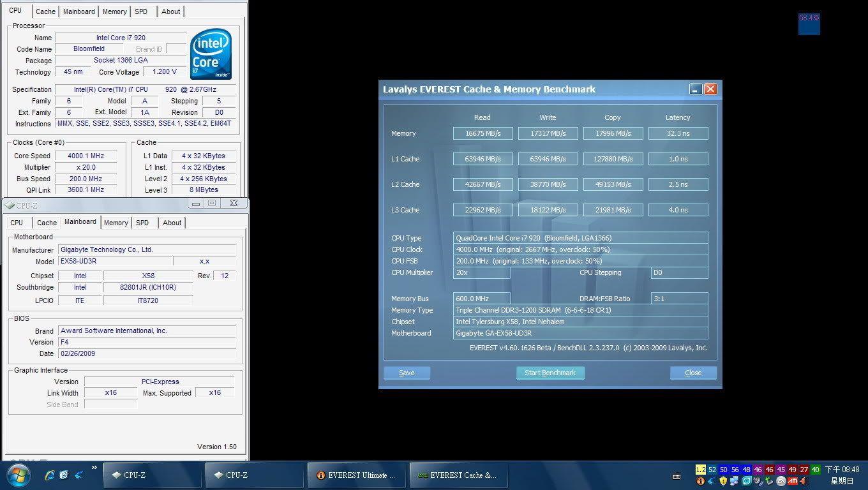
Task: Select CPU tab in mainboard CPU-Z window
Action: tap(17, 223)
